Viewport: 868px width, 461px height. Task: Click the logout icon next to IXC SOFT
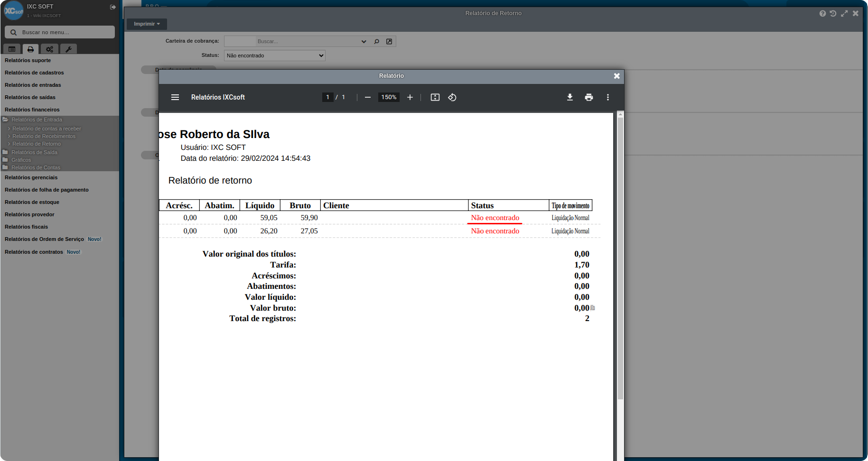tap(113, 7)
